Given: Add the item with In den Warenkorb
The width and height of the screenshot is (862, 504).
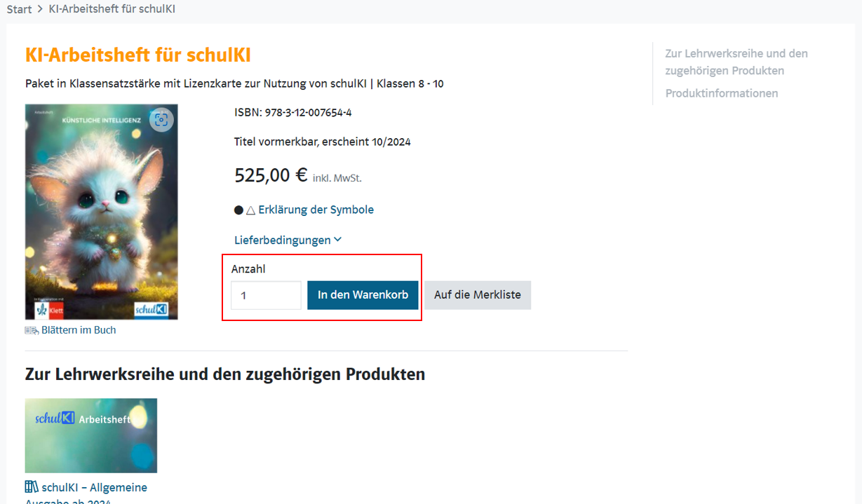Looking at the screenshot, I should [363, 295].
